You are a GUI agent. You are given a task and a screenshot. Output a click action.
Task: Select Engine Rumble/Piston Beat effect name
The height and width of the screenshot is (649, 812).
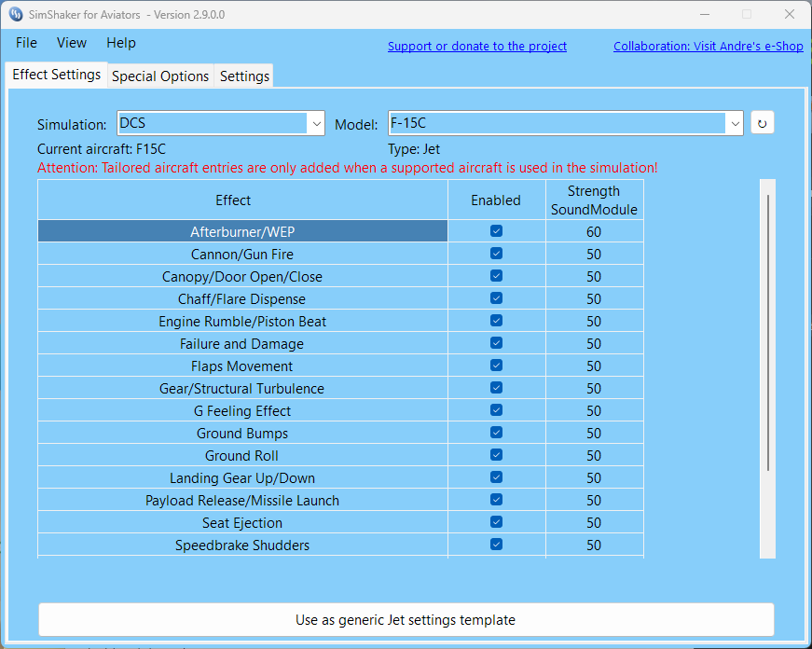click(242, 321)
